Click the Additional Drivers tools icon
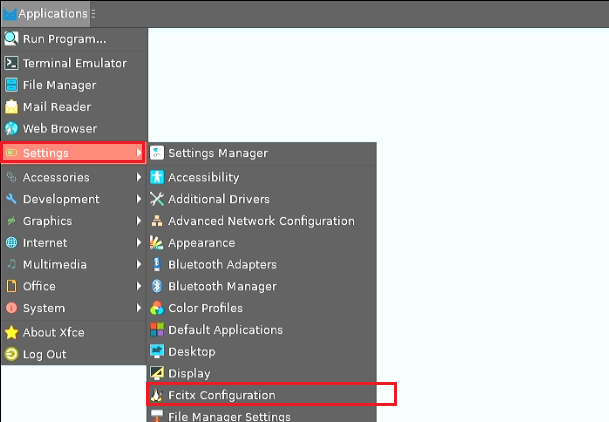The height and width of the screenshot is (422, 609). pyautogui.click(x=157, y=199)
